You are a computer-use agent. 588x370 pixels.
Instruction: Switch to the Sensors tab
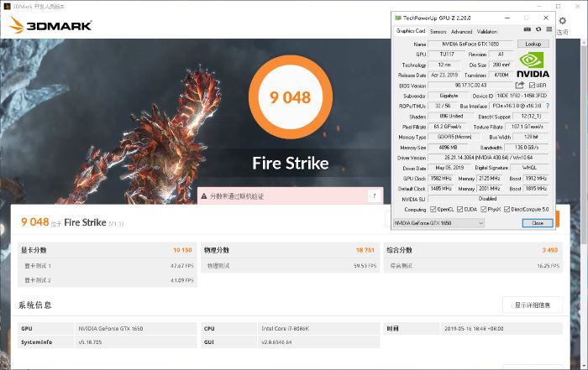pyautogui.click(x=438, y=31)
